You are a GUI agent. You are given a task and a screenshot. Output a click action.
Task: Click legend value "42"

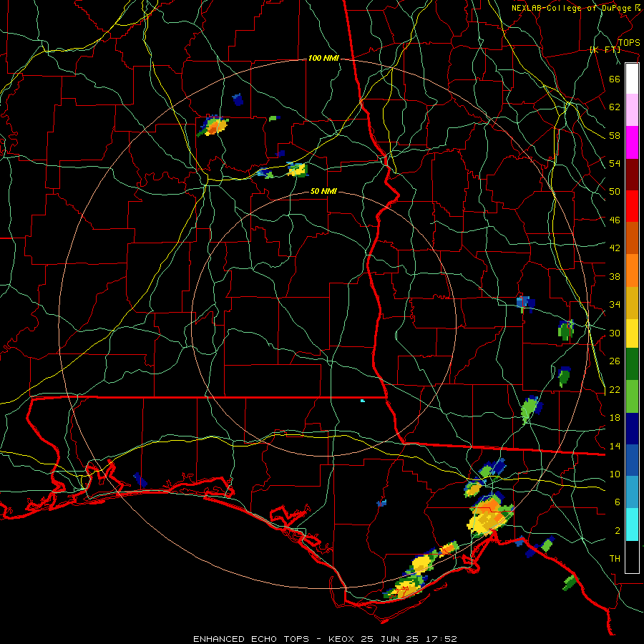pos(615,248)
